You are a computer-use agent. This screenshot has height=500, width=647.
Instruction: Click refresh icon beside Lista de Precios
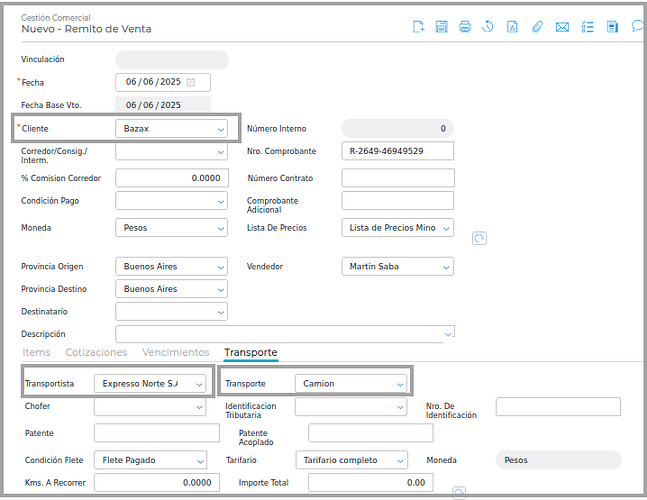coord(479,238)
